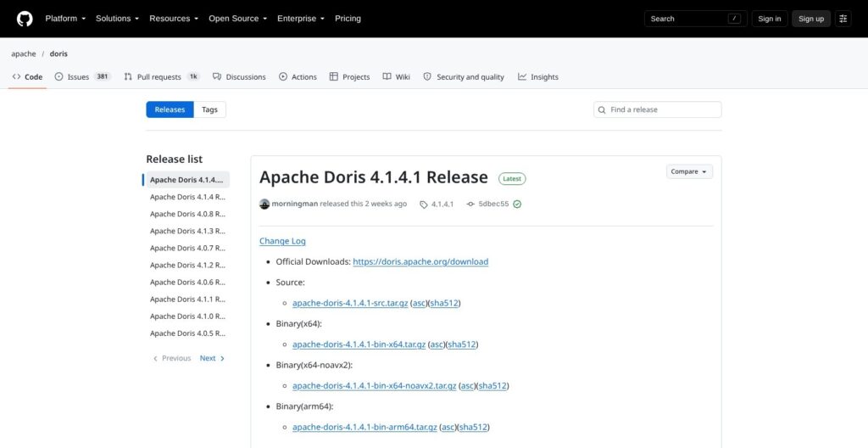Select Apache Doris 4.0.6 release
The width and height of the screenshot is (868, 448).
tap(187, 283)
